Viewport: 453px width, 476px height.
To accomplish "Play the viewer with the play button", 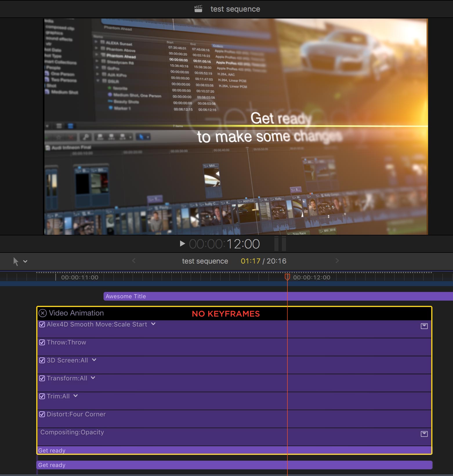I will 182,244.
